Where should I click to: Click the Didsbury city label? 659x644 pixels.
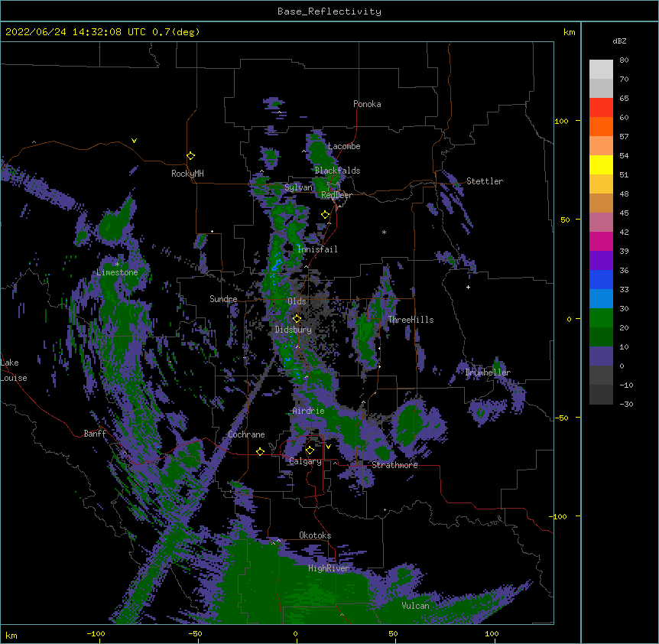tap(294, 330)
